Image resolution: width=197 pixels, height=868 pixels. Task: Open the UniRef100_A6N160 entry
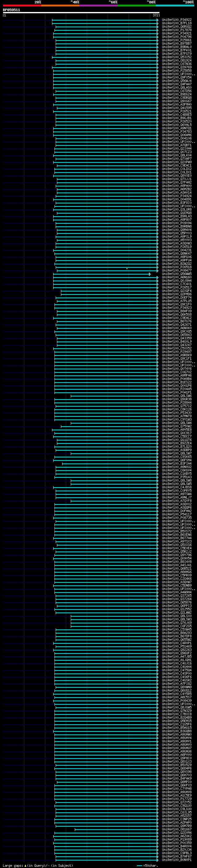177,277
